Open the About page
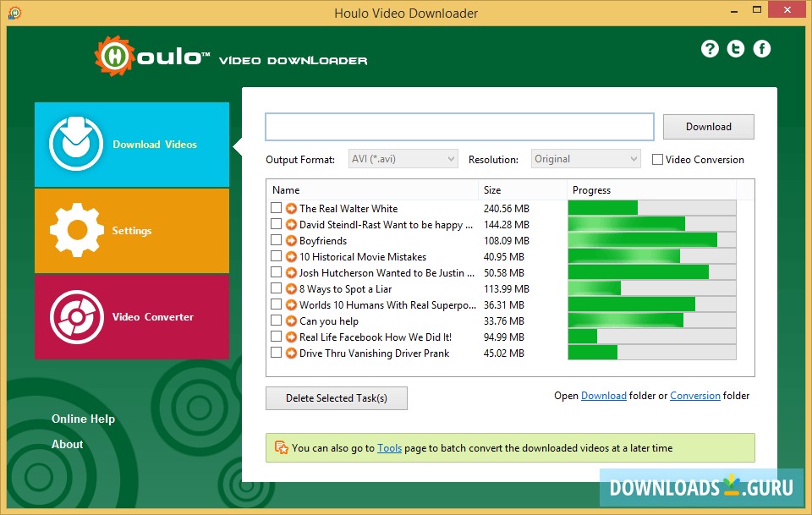 (x=67, y=444)
